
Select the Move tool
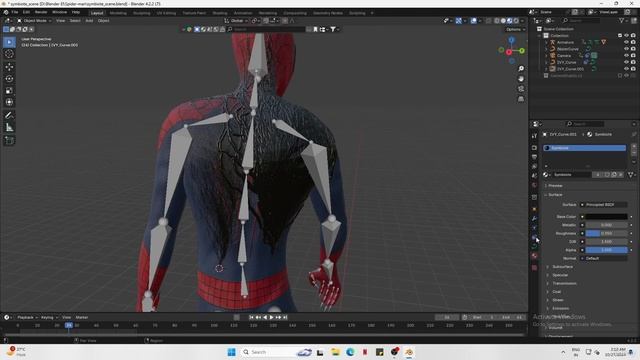pos(9,67)
